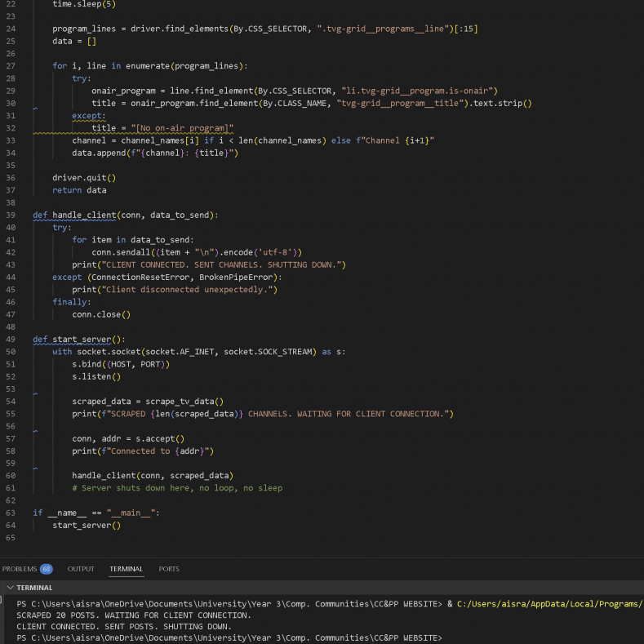Open the OUTPUT panel tab

[x=81, y=569]
